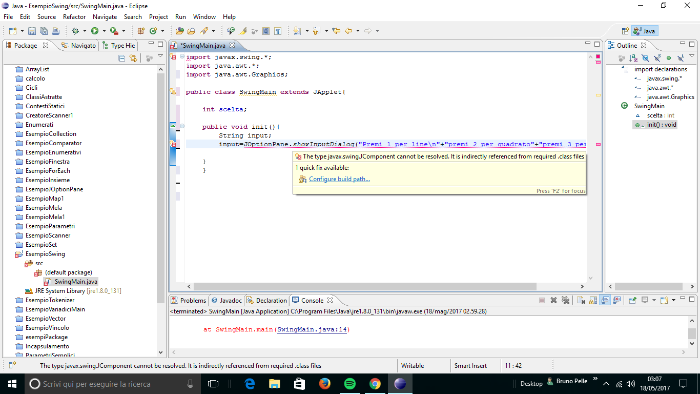
Task: Click the Last Edit Location icon
Action: (336, 31)
